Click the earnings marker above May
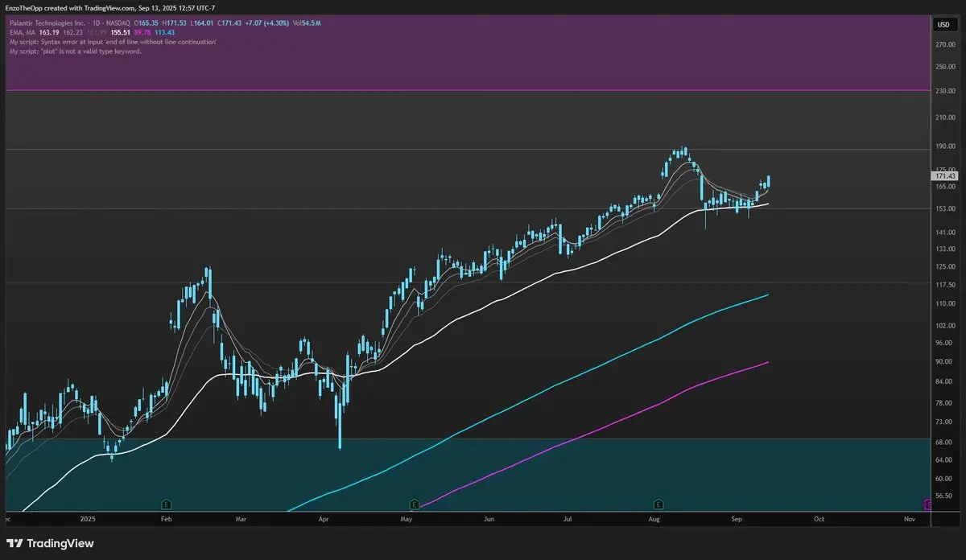 pos(414,504)
